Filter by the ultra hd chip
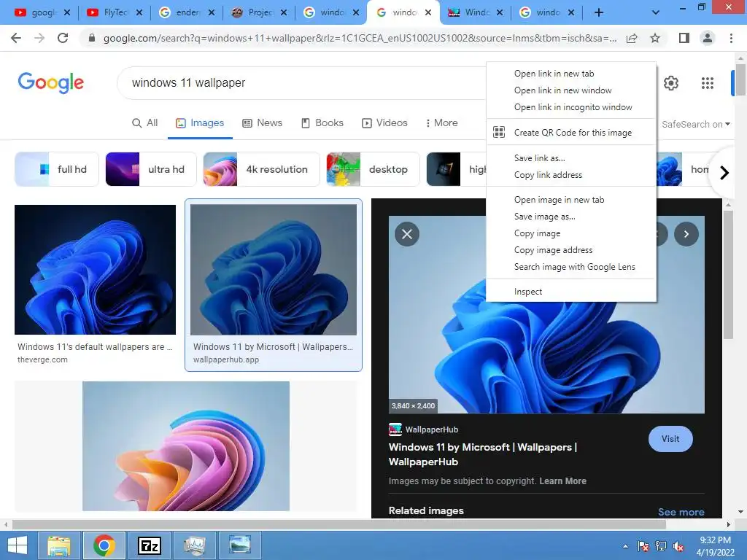The image size is (747, 560). (x=150, y=169)
